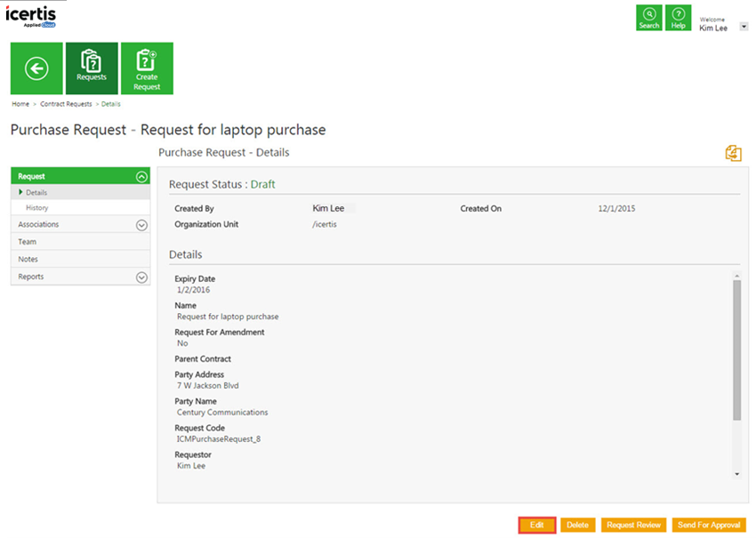Click the Edit button
This screenshot has width=756, height=538.
click(537, 526)
